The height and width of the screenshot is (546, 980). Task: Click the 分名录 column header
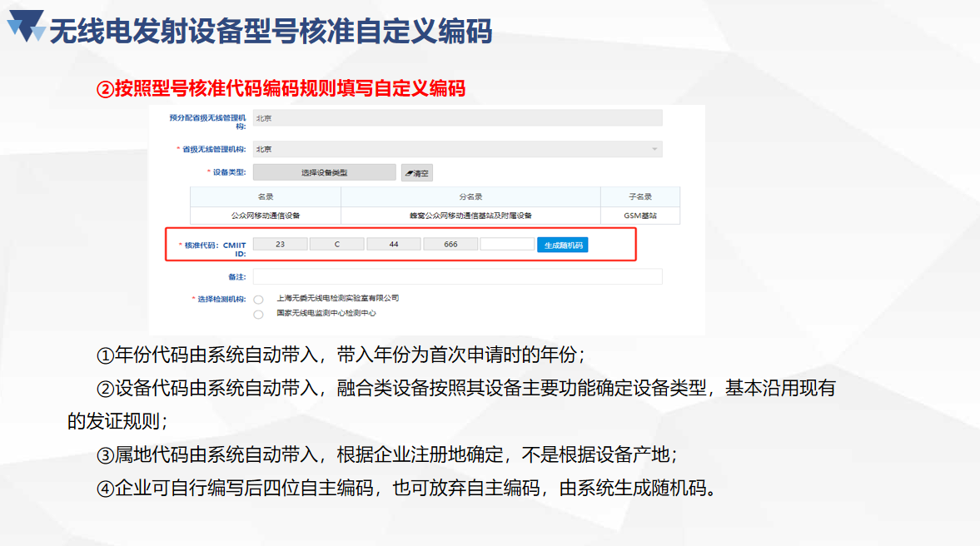(x=470, y=197)
